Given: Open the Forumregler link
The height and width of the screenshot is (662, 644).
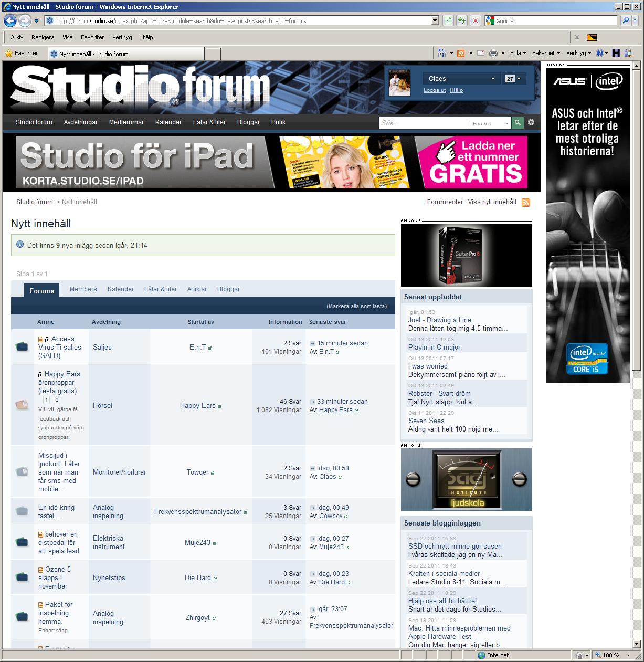Looking at the screenshot, I should 445,202.
